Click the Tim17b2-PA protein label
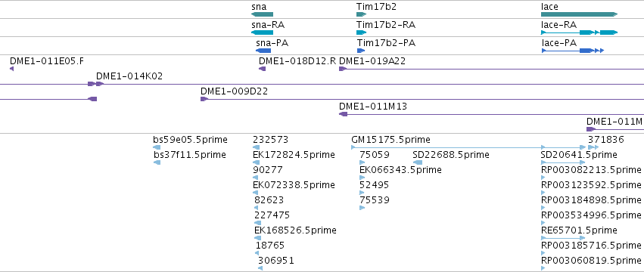Image resolution: width=644 pixels, height=272 pixels. click(386, 42)
